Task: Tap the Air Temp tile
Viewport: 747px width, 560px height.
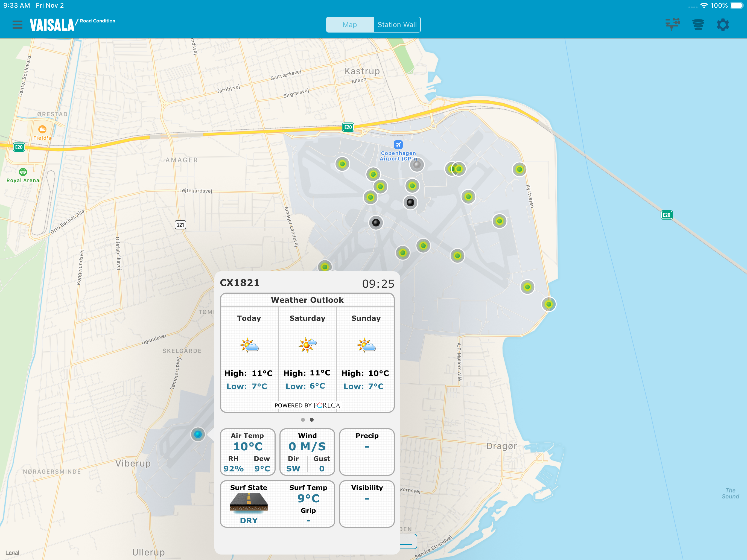Action: [x=247, y=451]
